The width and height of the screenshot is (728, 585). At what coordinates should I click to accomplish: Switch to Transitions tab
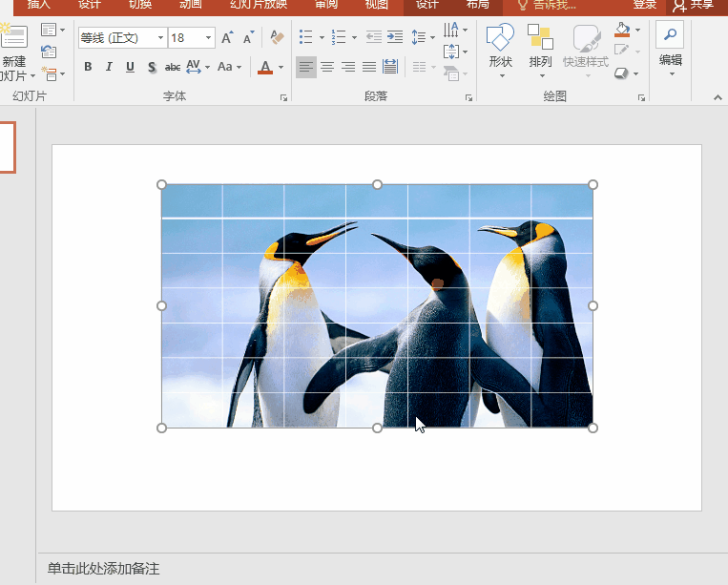tap(140, 5)
